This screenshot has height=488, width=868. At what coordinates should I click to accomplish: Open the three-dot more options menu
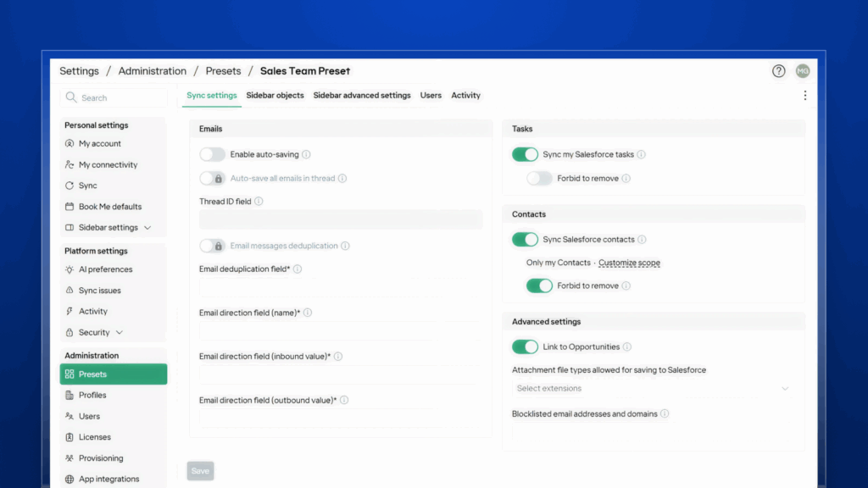804,96
